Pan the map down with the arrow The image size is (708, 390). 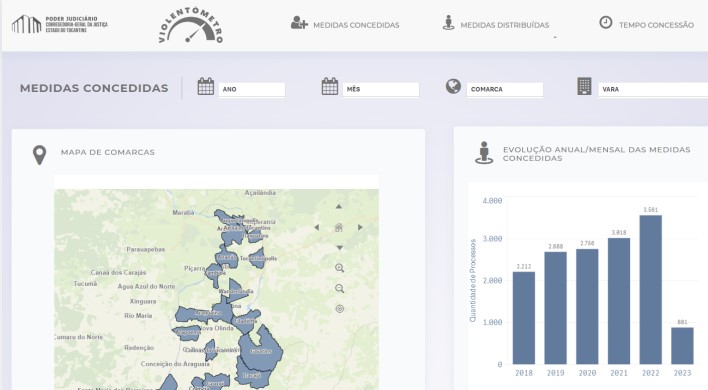coord(340,248)
